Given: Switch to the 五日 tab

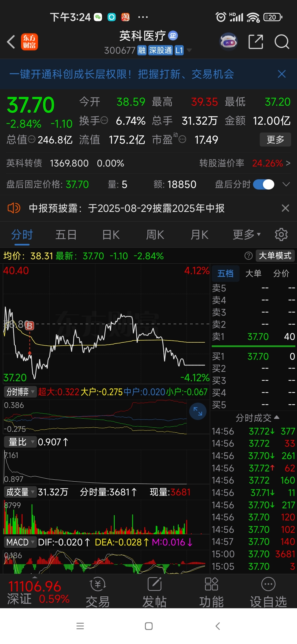Looking at the screenshot, I should click(x=66, y=234).
